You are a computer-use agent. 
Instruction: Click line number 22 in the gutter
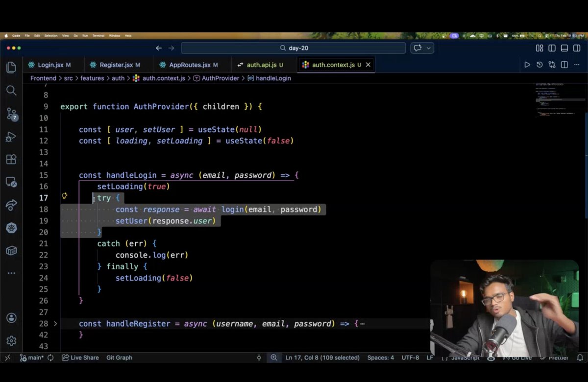pyautogui.click(x=43, y=255)
